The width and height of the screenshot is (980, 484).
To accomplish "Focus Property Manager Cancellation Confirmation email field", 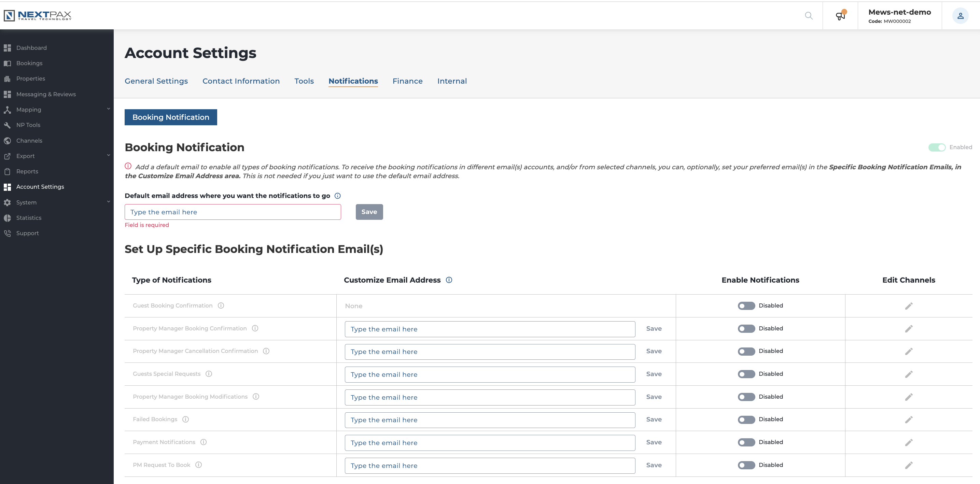I will [490, 352].
